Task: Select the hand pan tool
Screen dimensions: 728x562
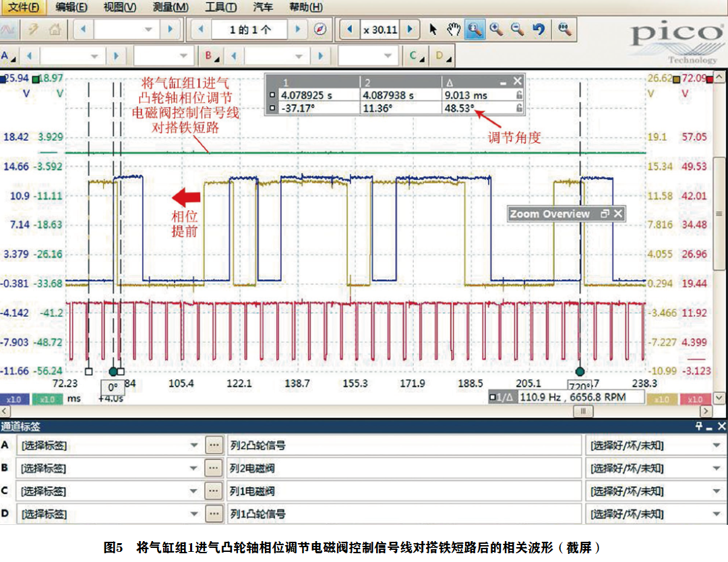Action: (x=454, y=30)
